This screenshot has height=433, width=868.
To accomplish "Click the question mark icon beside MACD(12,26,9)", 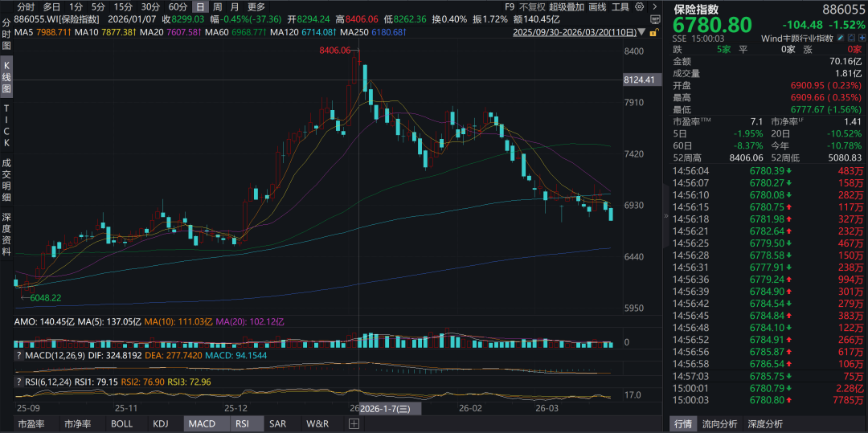I will coord(18,355).
